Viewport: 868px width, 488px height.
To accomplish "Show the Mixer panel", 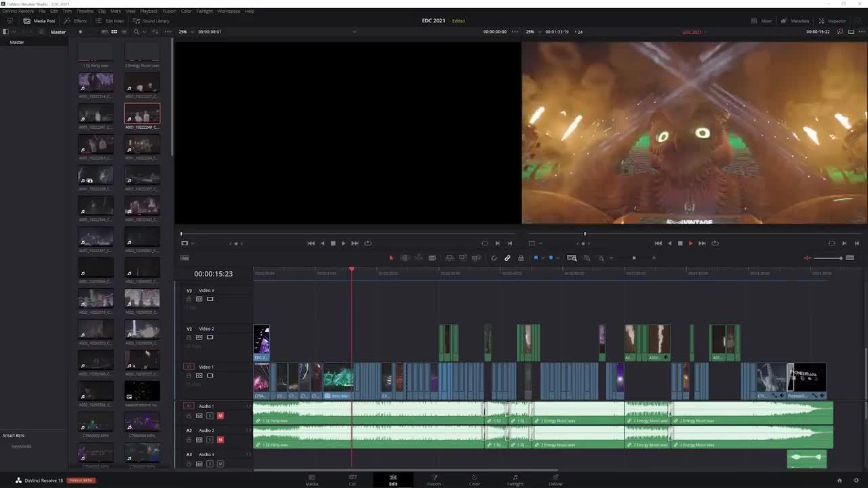I will pyautogui.click(x=762, y=21).
